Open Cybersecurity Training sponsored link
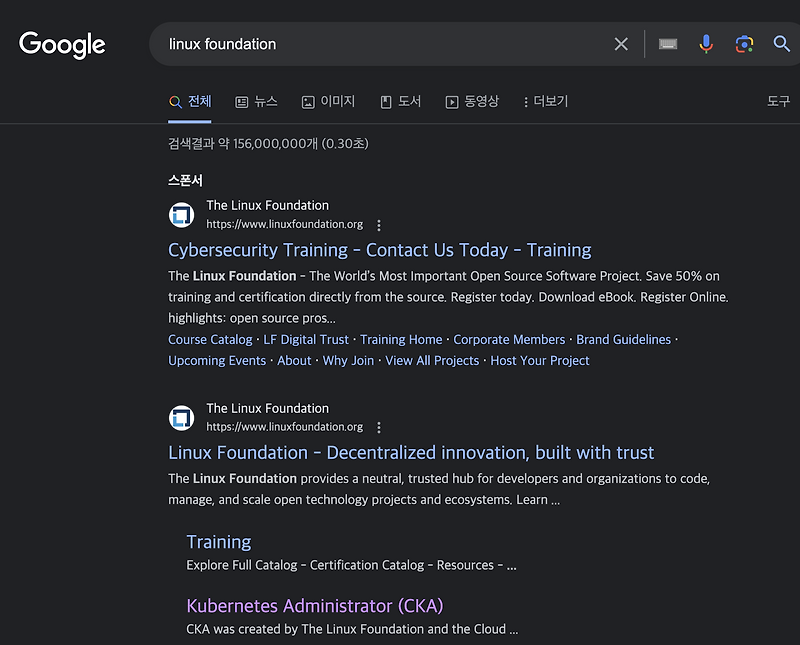This screenshot has height=645, width=800. [x=380, y=250]
